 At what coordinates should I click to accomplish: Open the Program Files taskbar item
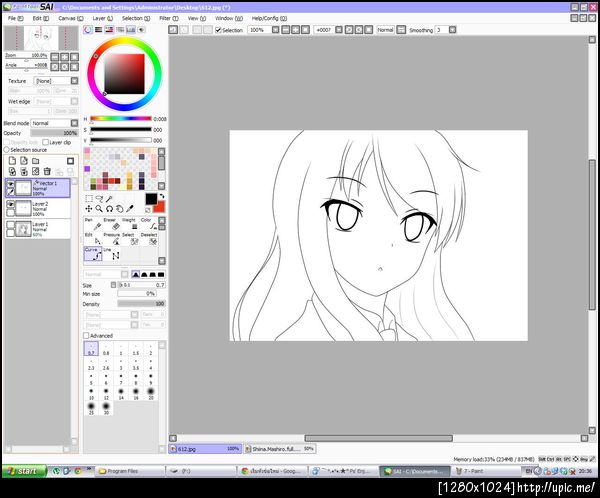(130, 471)
